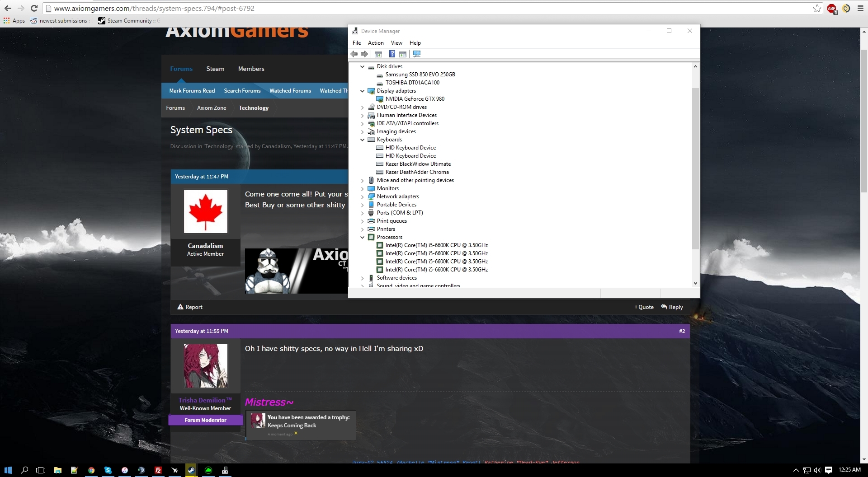The height and width of the screenshot is (477, 868).
Task: Expand the Imaging devices category
Action: click(362, 131)
